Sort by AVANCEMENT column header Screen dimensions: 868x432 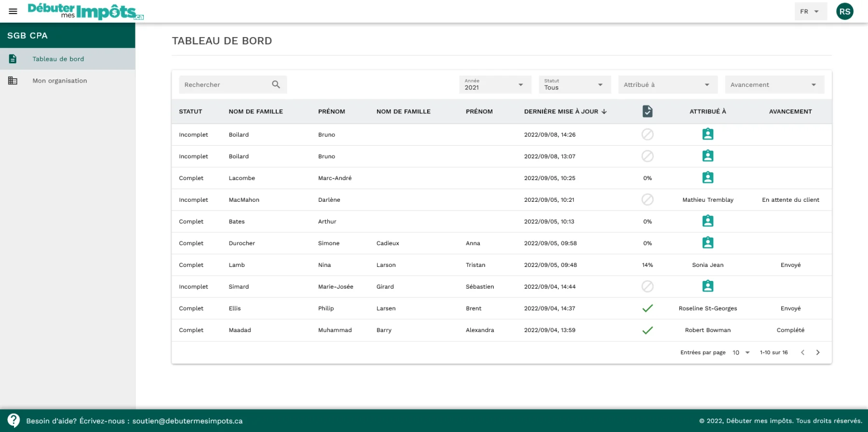790,111
